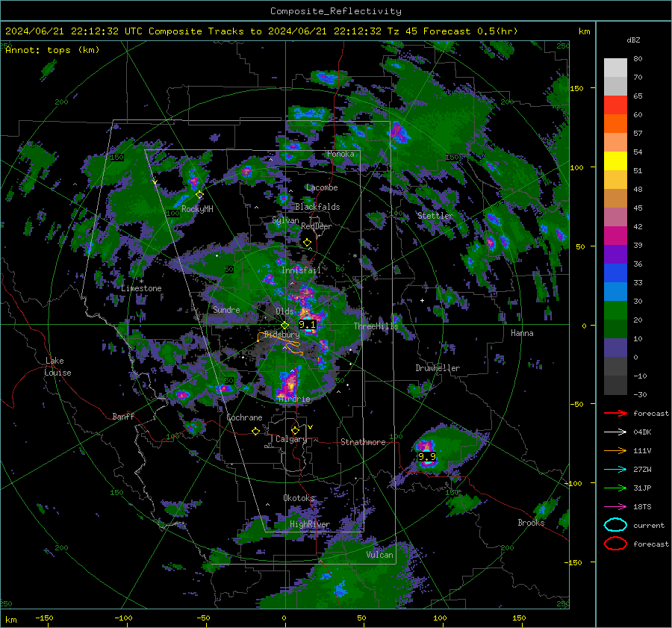Click the yellow diamond marker below RedDeer
672x628 pixels.
tap(307, 243)
